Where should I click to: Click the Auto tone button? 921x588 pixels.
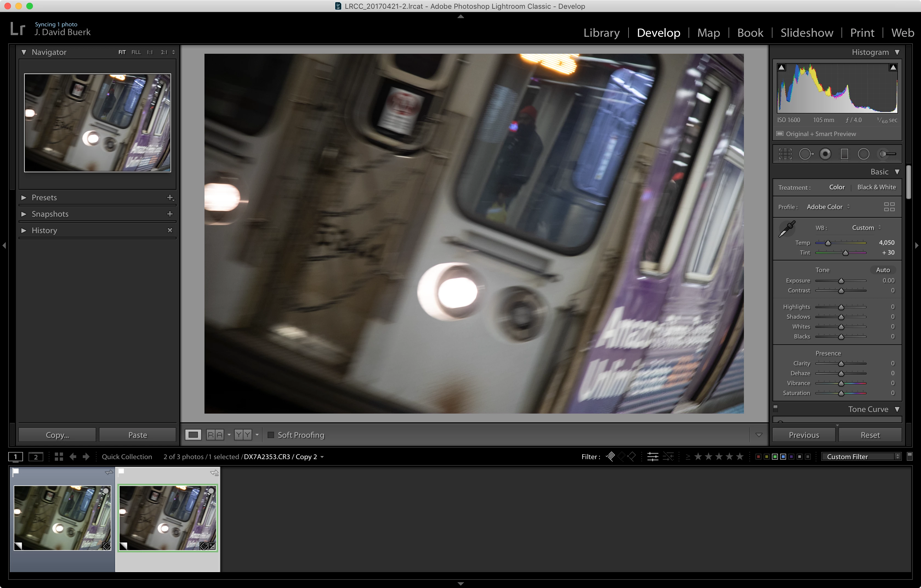(x=883, y=270)
